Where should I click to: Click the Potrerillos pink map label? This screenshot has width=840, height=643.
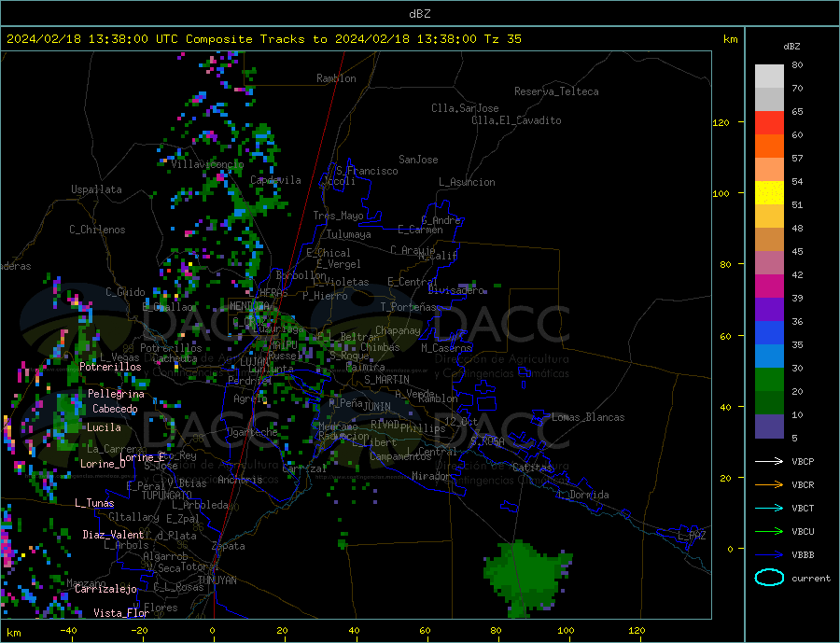pyautogui.click(x=110, y=367)
